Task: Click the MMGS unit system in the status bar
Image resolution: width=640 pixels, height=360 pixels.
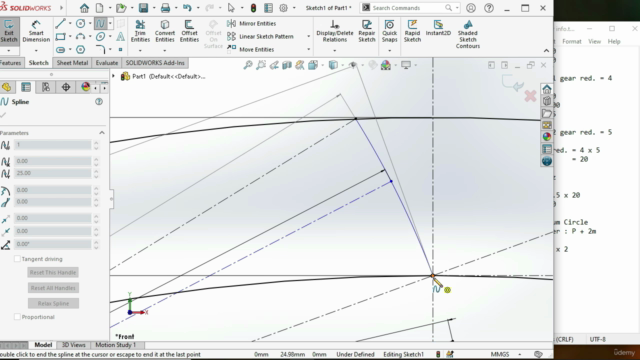Action: pos(500,354)
